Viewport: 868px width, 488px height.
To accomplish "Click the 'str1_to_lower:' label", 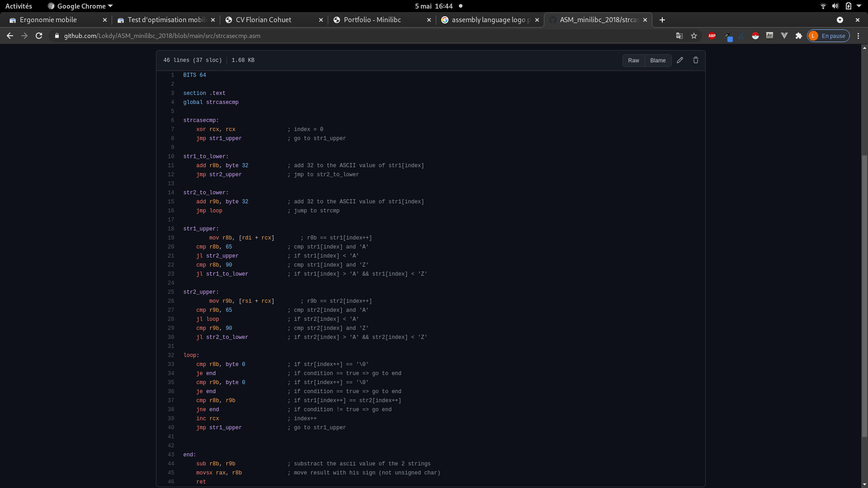I will click(x=206, y=156).
